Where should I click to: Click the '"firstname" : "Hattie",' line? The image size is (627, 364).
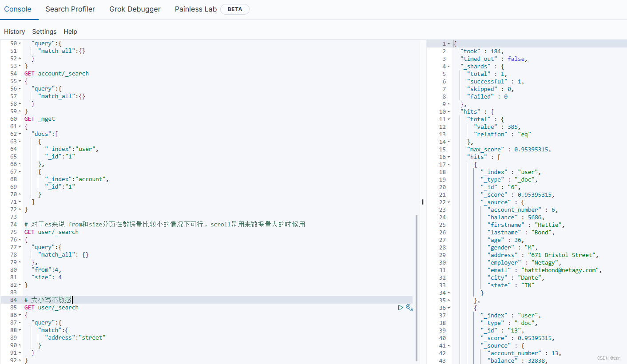point(526,225)
